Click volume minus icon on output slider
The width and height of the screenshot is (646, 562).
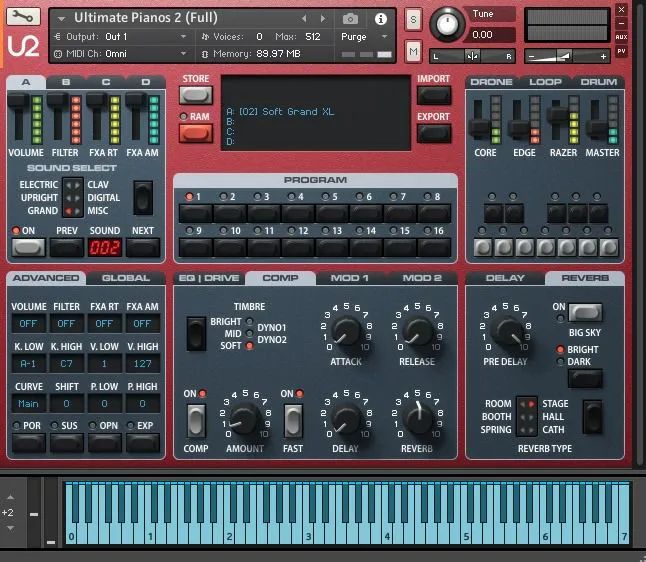pyautogui.click(x=531, y=56)
